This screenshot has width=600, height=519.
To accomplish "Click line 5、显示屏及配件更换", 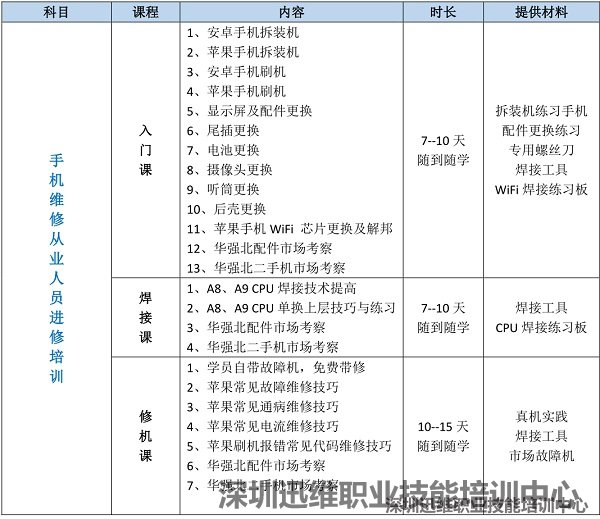I will click(x=249, y=111).
